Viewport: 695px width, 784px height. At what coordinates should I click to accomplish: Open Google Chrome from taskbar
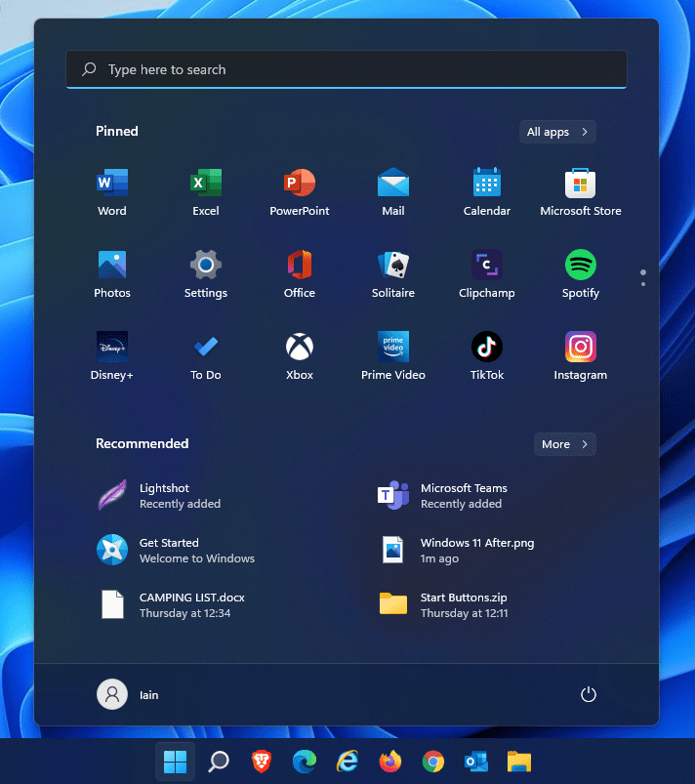[433, 762]
